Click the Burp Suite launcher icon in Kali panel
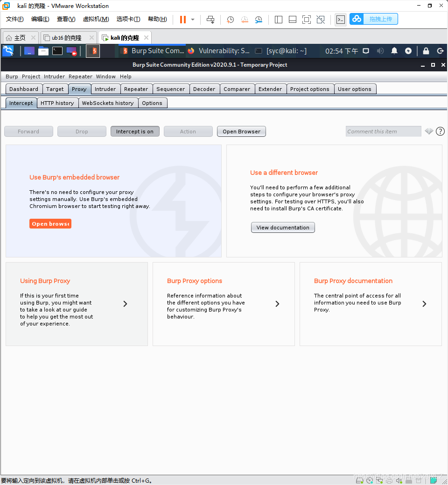This screenshot has width=448, height=485. click(x=92, y=51)
